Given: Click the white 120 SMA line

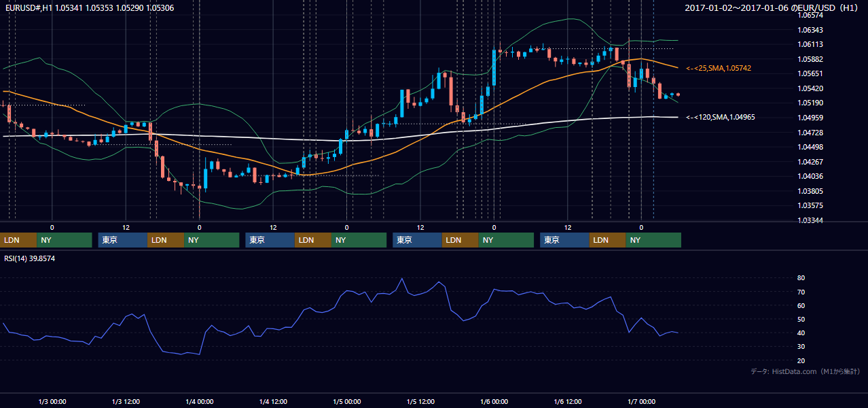Looking at the screenshot, I should [272, 138].
